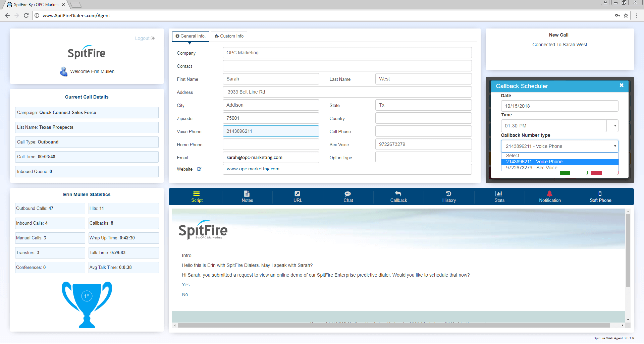Click the "Wrap Up Time: 0:42:30" statistic
644x344 pixels.
click(x=123, y=238)
